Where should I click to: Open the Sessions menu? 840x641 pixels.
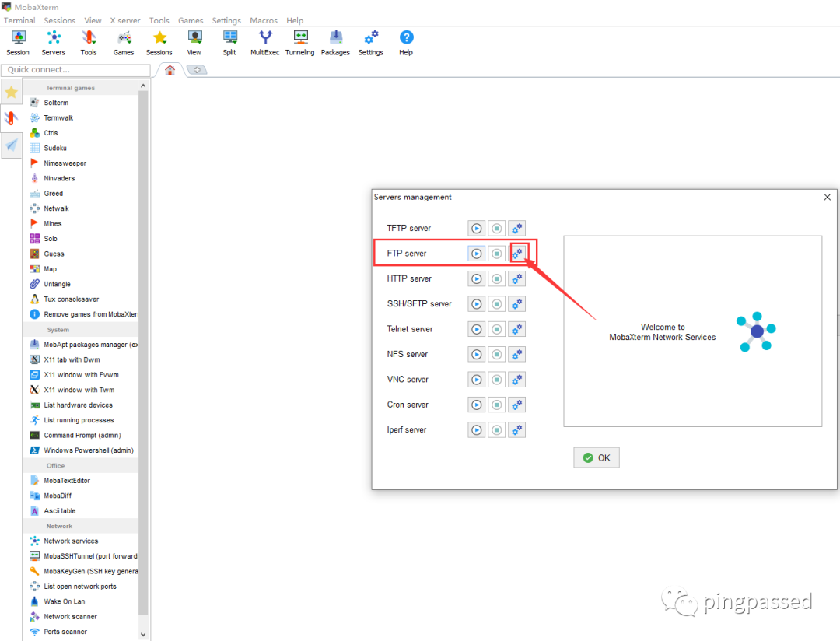[x=59, y=20]
